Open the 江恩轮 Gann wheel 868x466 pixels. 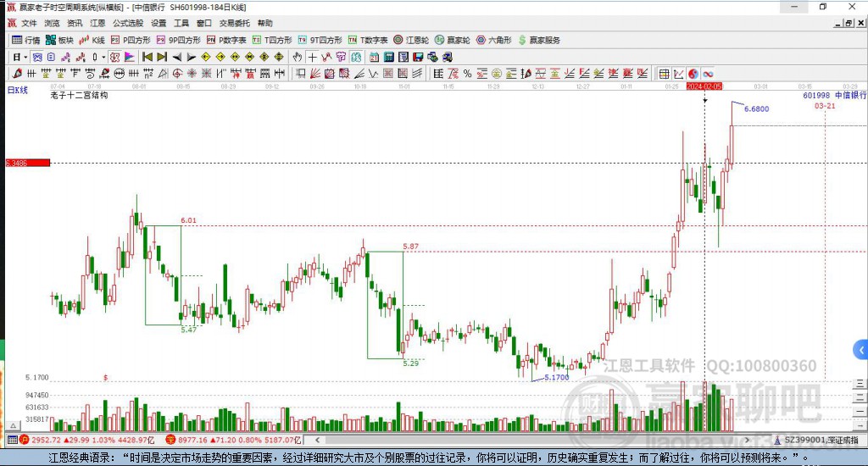coord(411,40)
